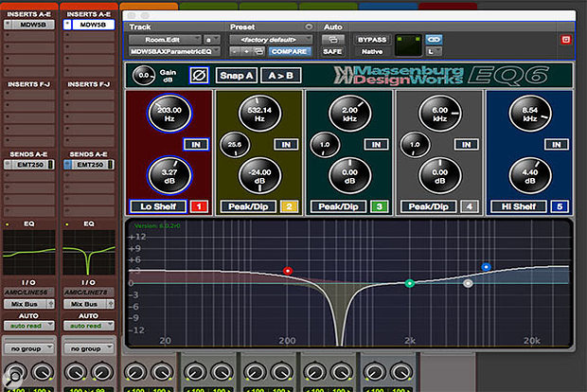Open the second track's MDW5B insert
Screen dimensions: 587x392
(x=93, y=25)
